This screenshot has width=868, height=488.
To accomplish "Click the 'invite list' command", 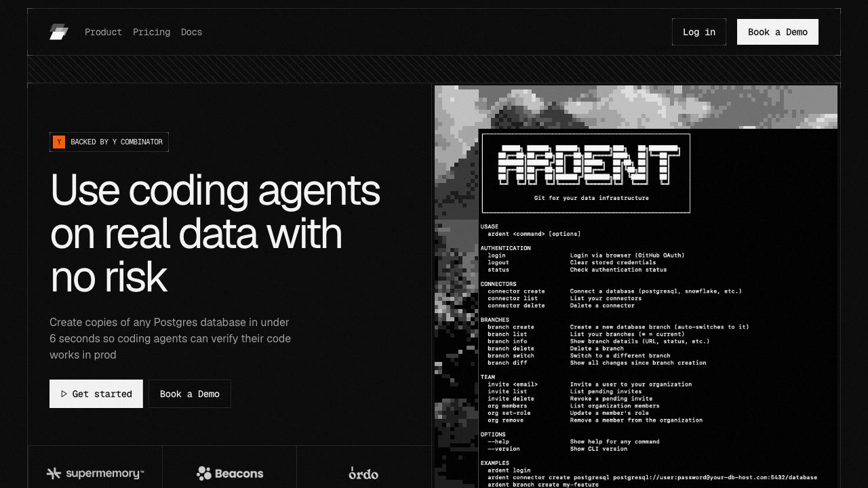I will coord(507,391).
